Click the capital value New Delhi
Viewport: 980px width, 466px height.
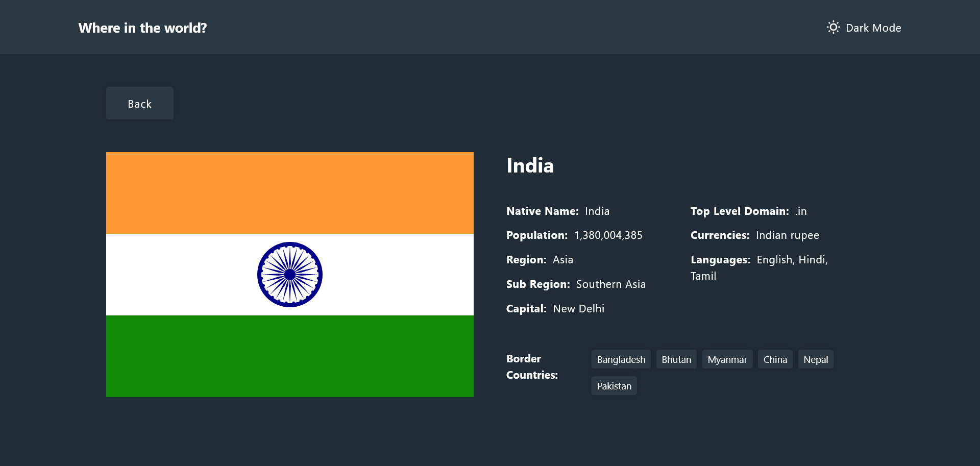point(579,309)
